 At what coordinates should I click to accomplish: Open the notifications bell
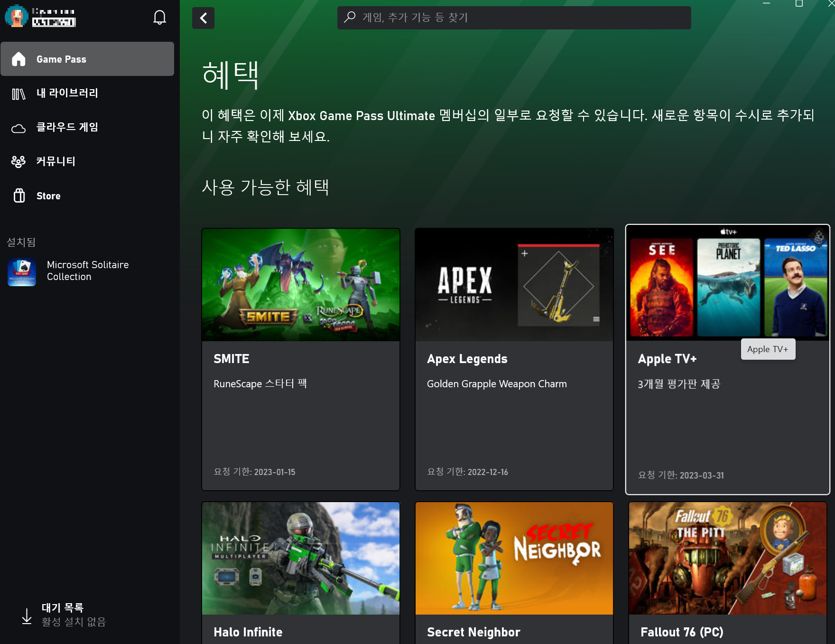click(160, 18)
